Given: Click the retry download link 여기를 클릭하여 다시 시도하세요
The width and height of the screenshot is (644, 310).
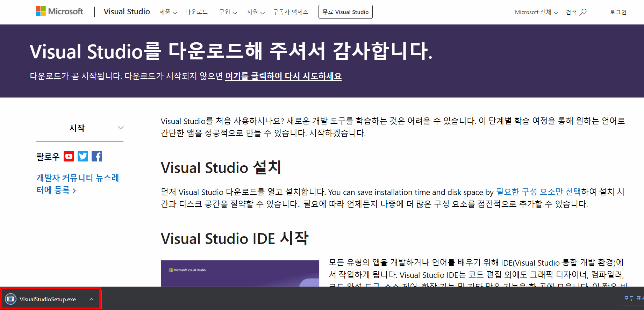Looking at the screenshot, I should [283, 76].
